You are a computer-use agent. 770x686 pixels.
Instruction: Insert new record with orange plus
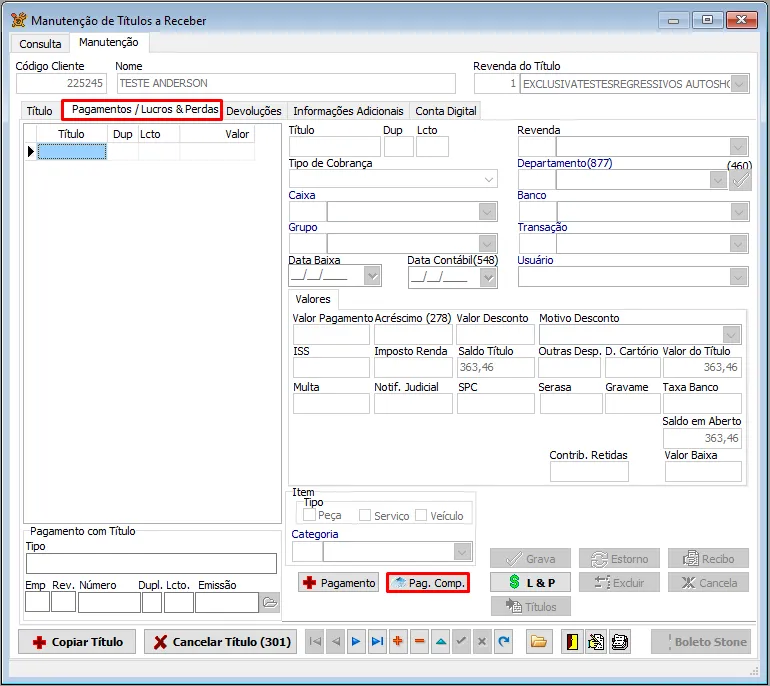[398, 641]
